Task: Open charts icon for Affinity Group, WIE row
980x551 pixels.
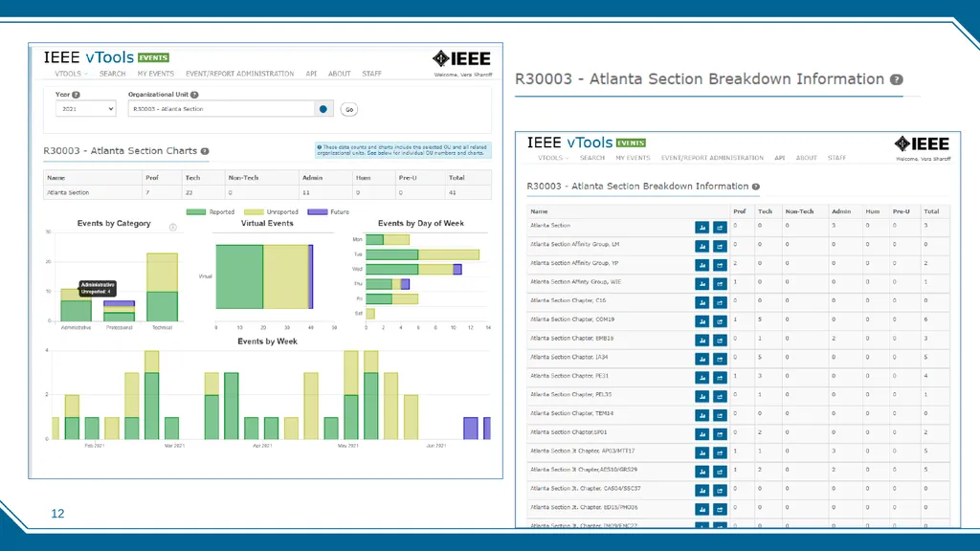Action: click(x=702, y=283)
